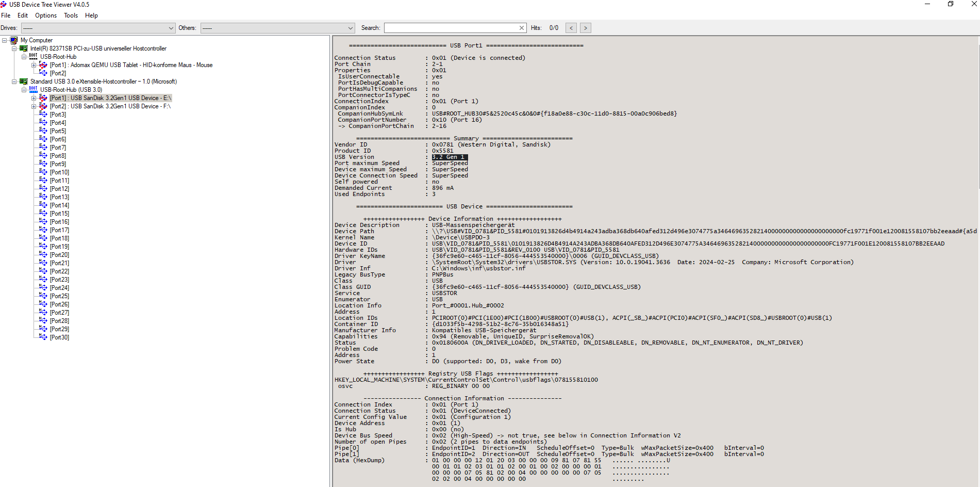Screen dimensions: 980x487
Task: Open the Help menu
Action: coord(91,15)
